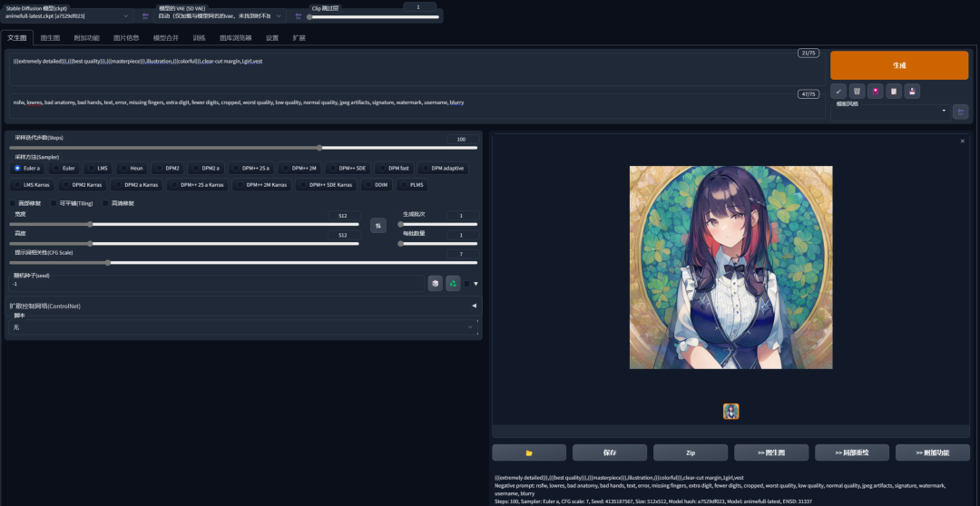This screenshot has height=506, width=980.
Task: Choose the Heun sampler
Action: pos(132,168)
